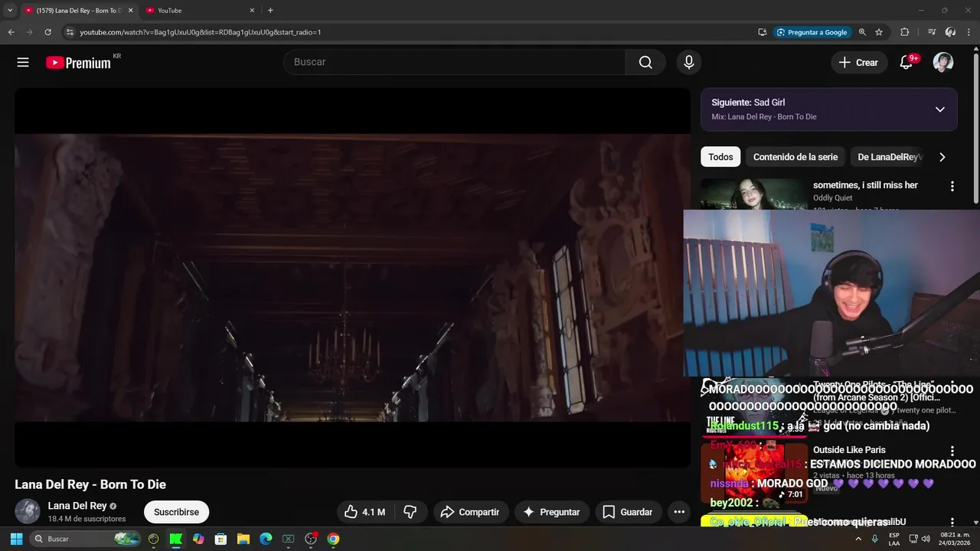Open options for 'Outside Like Paris' video
The height and width of the screenshot is (551, 980).
click(952, 452)
